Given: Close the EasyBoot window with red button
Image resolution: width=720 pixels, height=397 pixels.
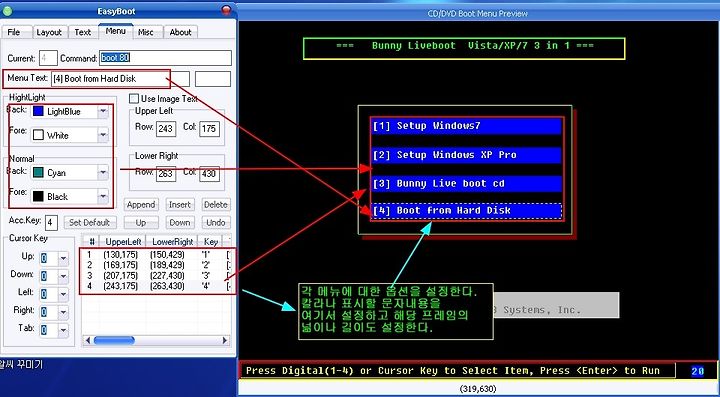Looking at the screenshot, I should pyautogui.click(x=226, y=10).
